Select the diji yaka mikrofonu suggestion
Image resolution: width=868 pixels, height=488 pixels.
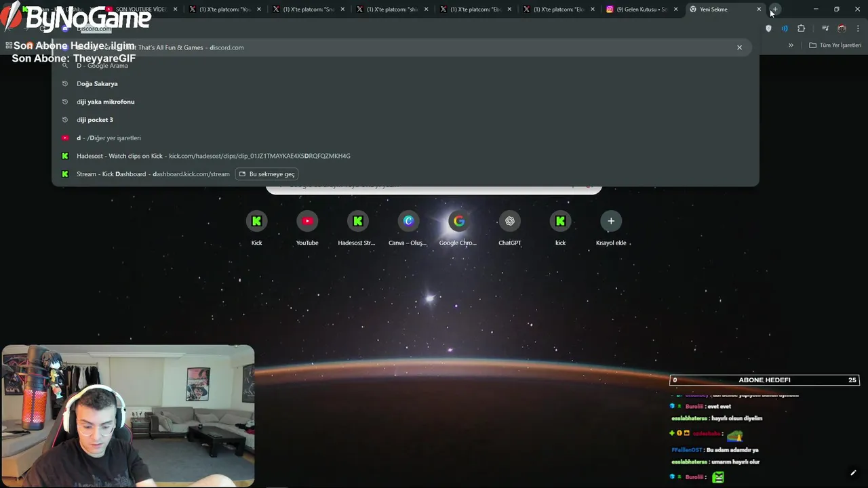[406, 102]
